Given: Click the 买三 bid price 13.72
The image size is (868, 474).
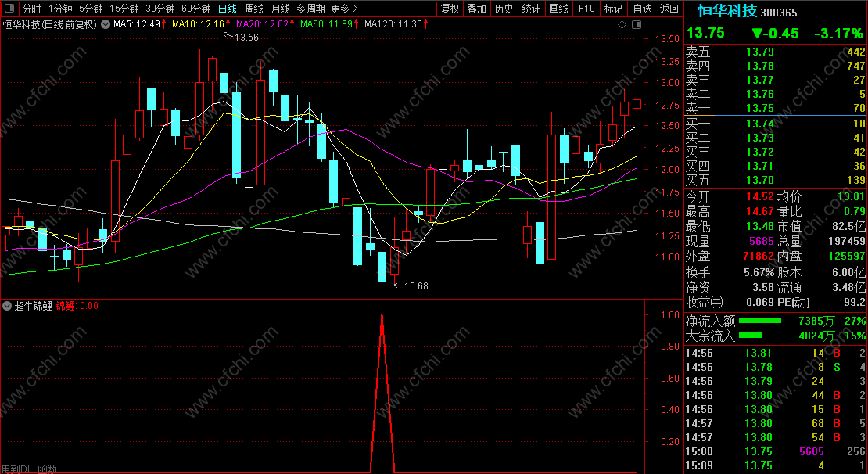Looking at the screenshot, I should tap(760, 152).
